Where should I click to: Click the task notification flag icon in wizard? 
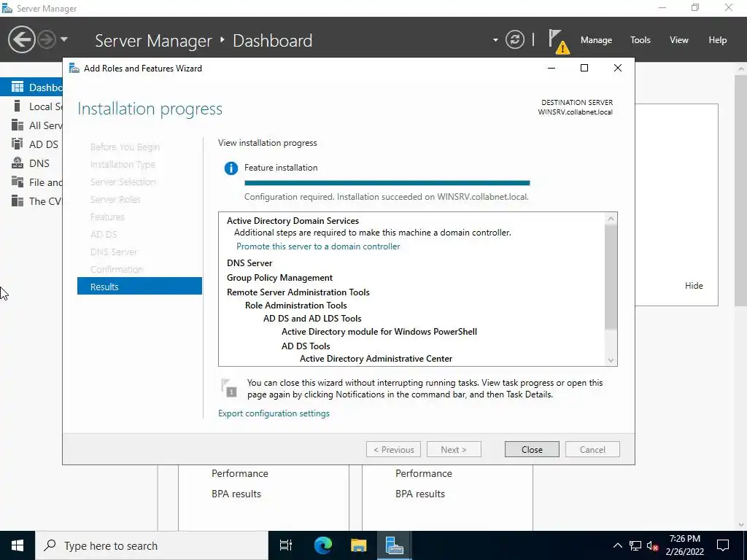click(229, 387)
